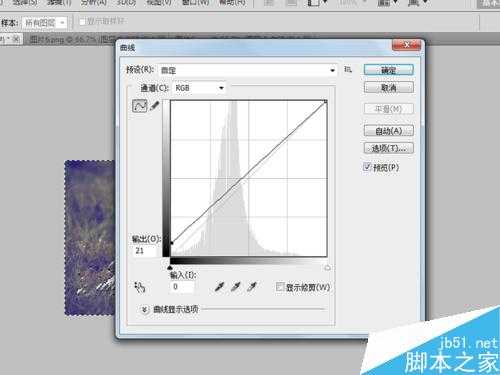Image resolution: width=500 pixels, height=375 pixels.
Task: Select the curve's bottom-left black point
Action: 172,243
